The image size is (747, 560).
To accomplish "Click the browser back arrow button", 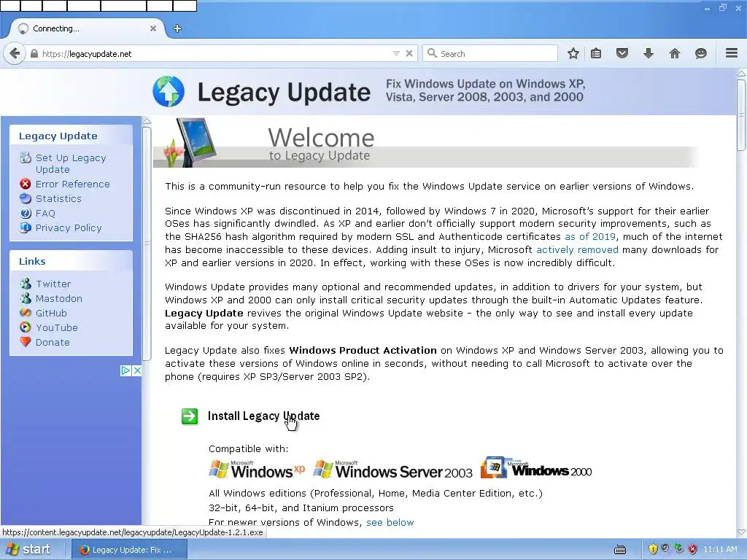I will click(15, 53).
